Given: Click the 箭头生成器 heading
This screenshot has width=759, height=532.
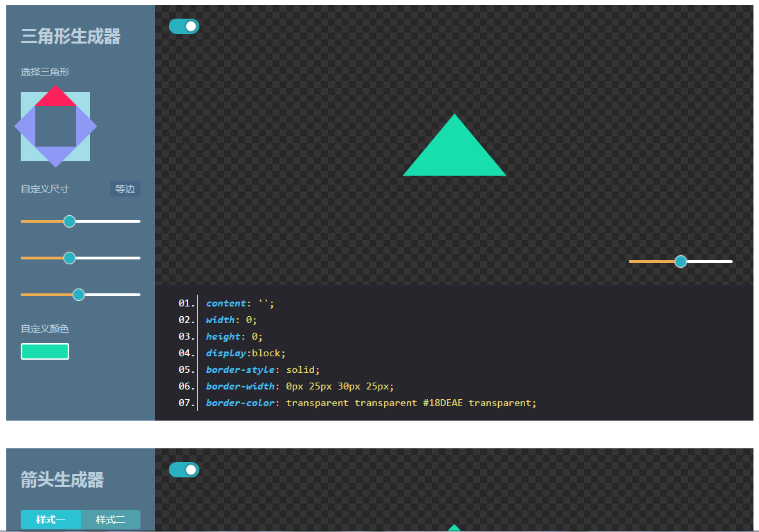Looking at the screenshot, I should click(62, 480).
